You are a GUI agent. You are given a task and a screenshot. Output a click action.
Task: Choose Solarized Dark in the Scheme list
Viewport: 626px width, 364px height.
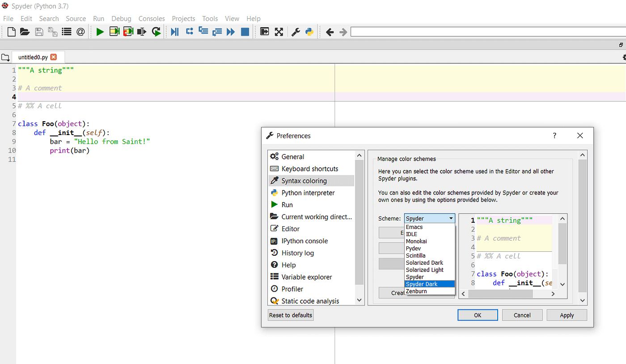(430, 263)
